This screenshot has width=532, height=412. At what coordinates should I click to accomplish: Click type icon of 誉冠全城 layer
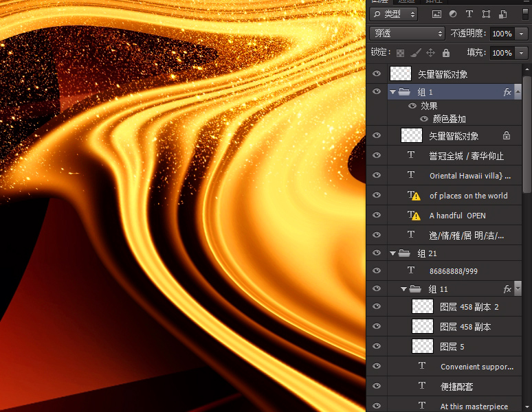[x=411, y=154]
